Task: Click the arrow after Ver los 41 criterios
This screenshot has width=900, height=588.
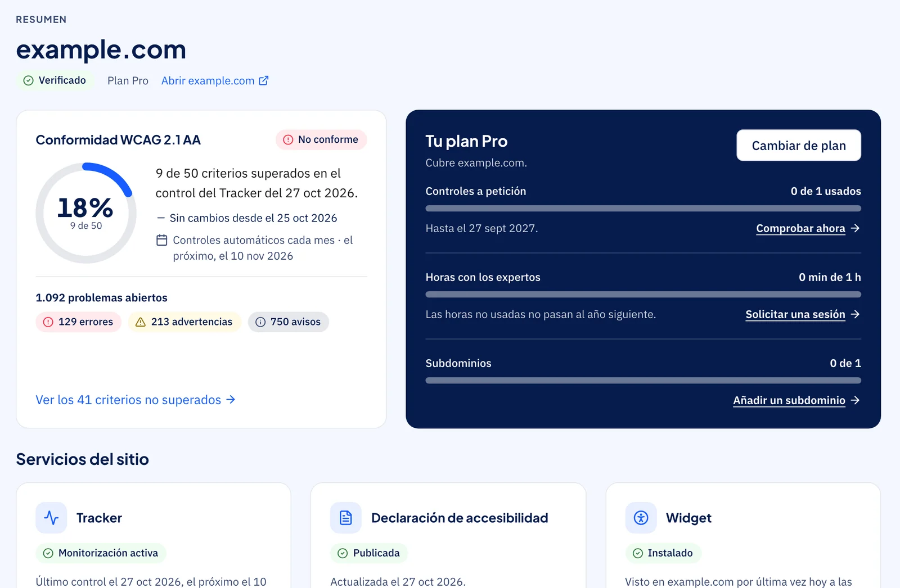Action: (231, 400)
